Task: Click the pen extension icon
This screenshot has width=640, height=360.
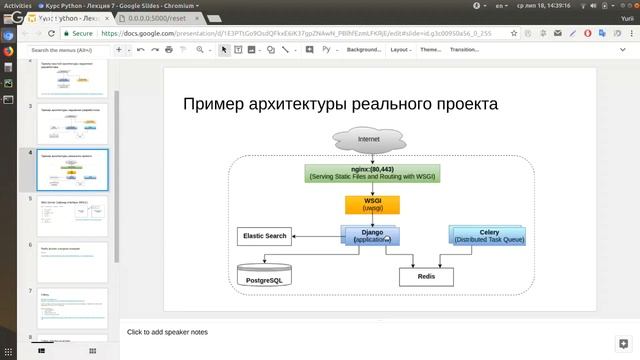Action: pos(573,33)
